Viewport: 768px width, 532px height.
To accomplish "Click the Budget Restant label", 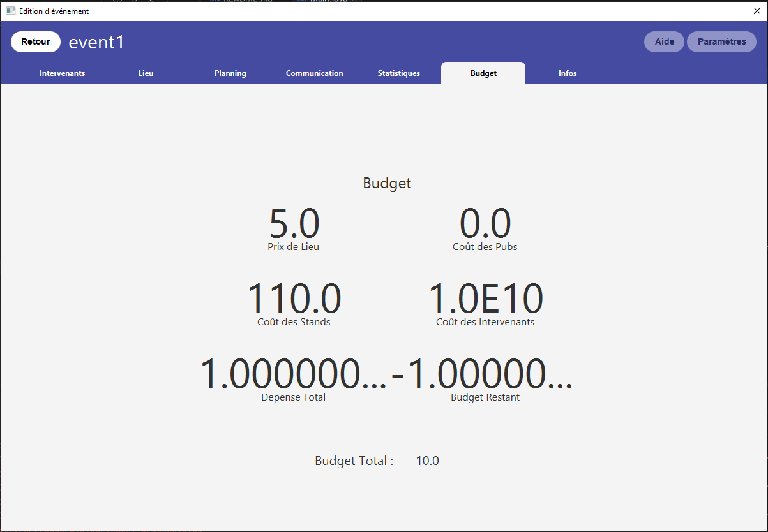I will pos(485,397).
